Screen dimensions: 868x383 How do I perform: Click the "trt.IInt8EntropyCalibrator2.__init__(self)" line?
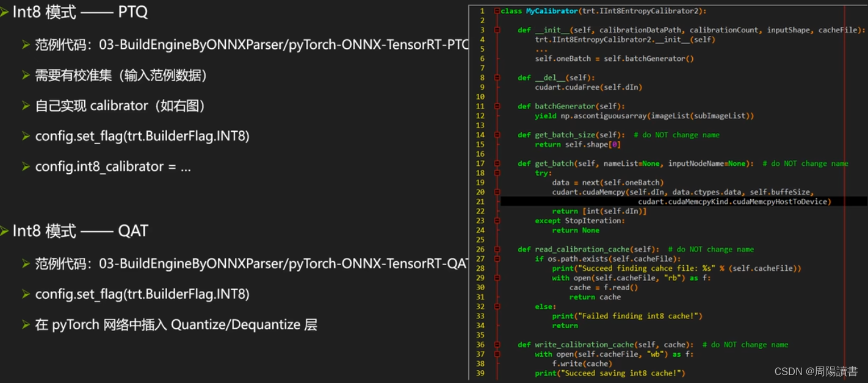click(x=624, y=40)
